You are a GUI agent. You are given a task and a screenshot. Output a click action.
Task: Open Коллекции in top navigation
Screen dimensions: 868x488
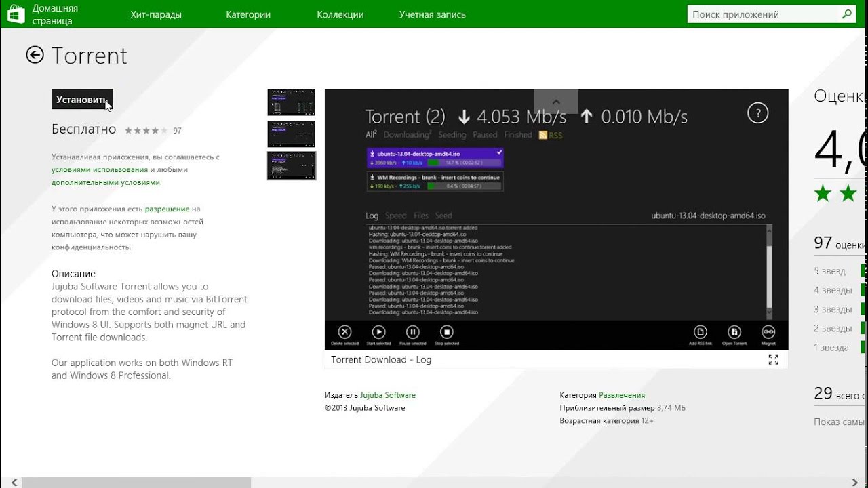pos(340,14)
